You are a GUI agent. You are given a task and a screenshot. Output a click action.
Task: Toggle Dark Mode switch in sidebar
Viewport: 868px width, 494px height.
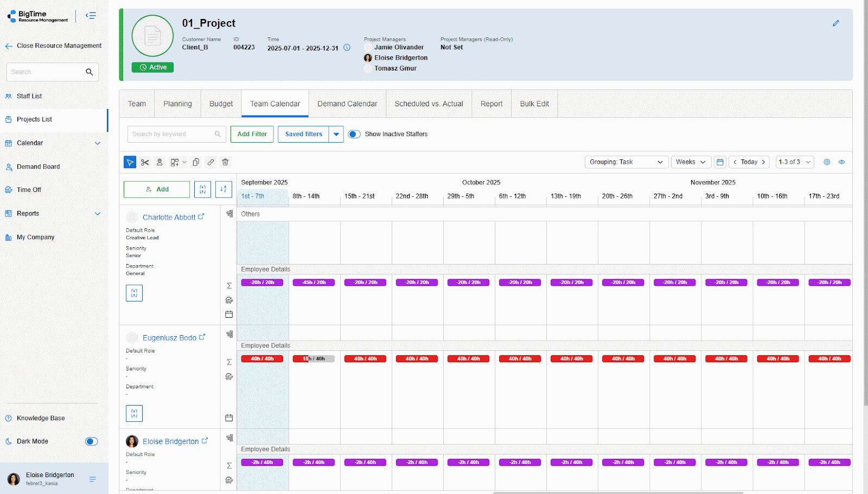click(x=91, y=441)
